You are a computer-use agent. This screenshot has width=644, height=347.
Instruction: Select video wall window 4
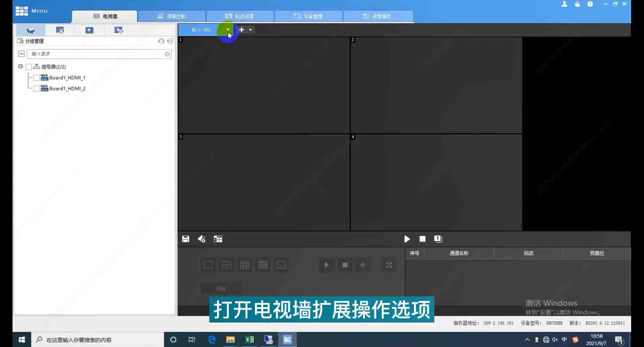[x=436, y=182]
